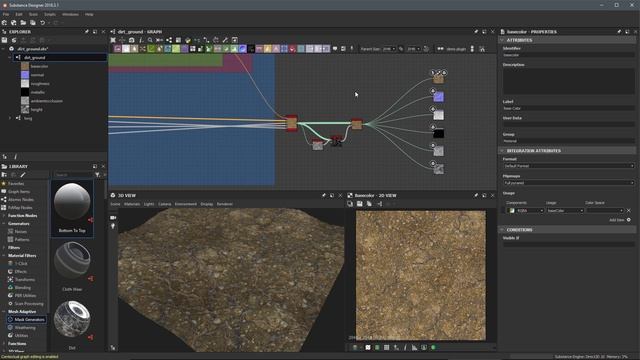Toggle the link icon beside Parent Size
This screenshot has height=360, width=640.
(x=401, y=49)
